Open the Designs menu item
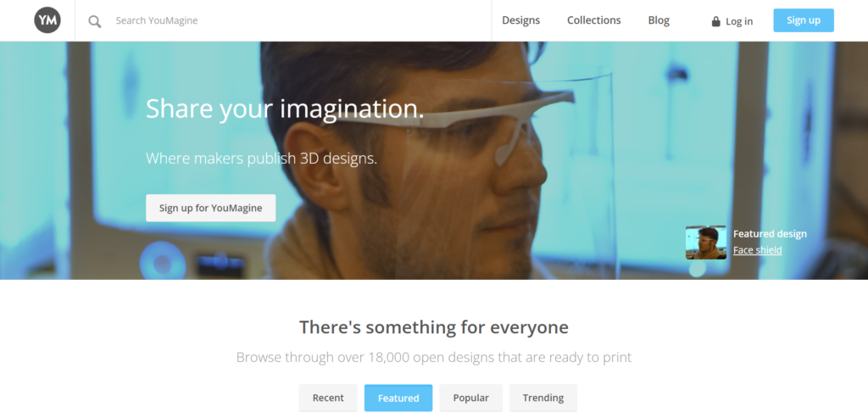The image size is (868, 413). [x=521, y=20]
